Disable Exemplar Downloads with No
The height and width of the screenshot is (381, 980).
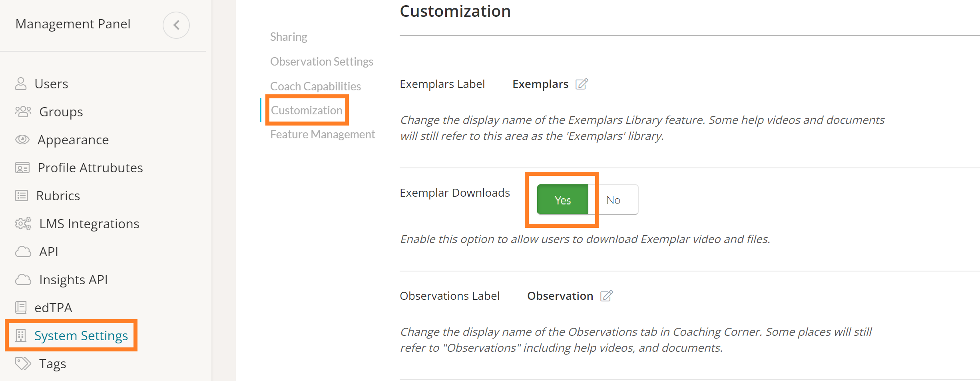pyautogui.click(x=613, y=200)
